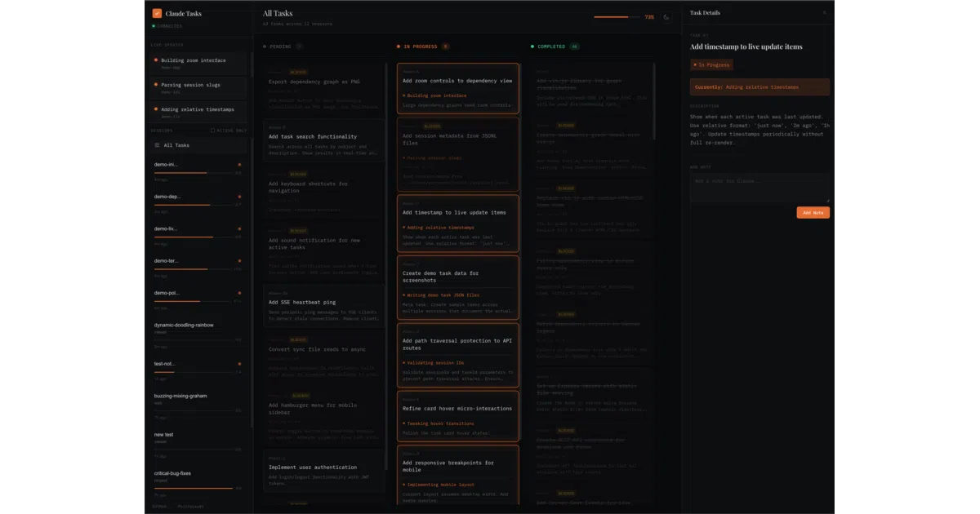This screenshot has width=980, height=514.
Task: Open Convert sync file reads to async card
Action: (x=323, y=356)
